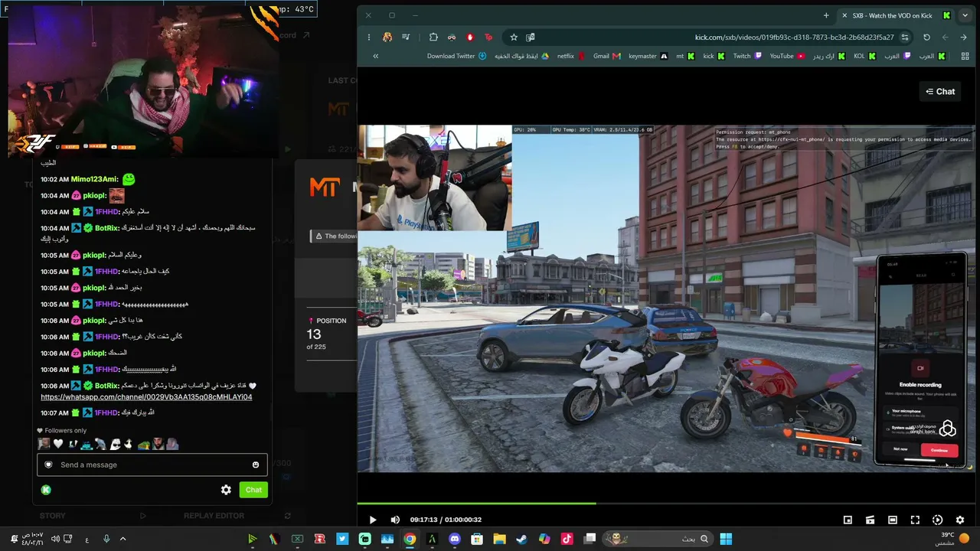Click the taskbar search box
The height and width of the screenshot is (551, 980).
pos(657,539)
